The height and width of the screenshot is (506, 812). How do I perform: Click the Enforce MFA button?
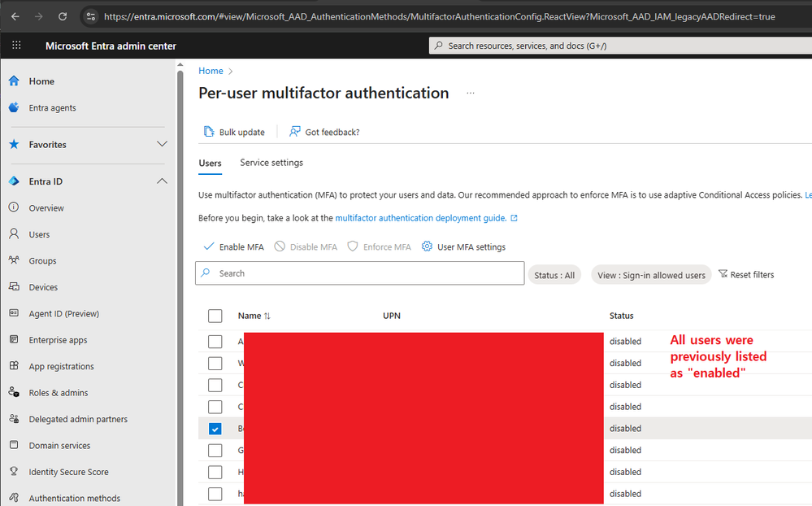379,246
